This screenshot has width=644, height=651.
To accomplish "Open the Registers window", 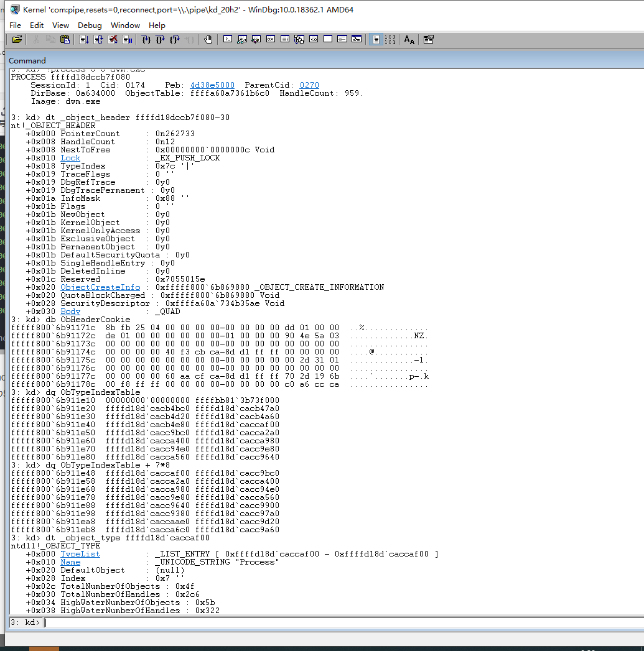I will (270, 39).
